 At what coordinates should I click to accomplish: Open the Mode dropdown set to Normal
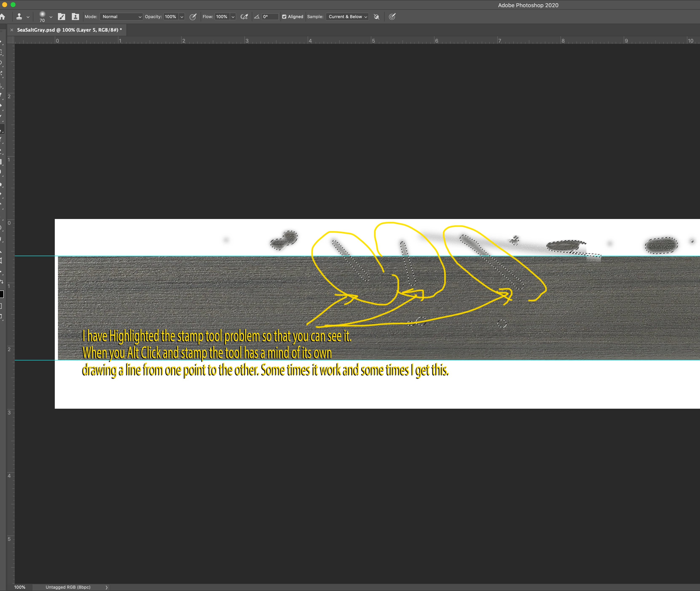[121, 17]
